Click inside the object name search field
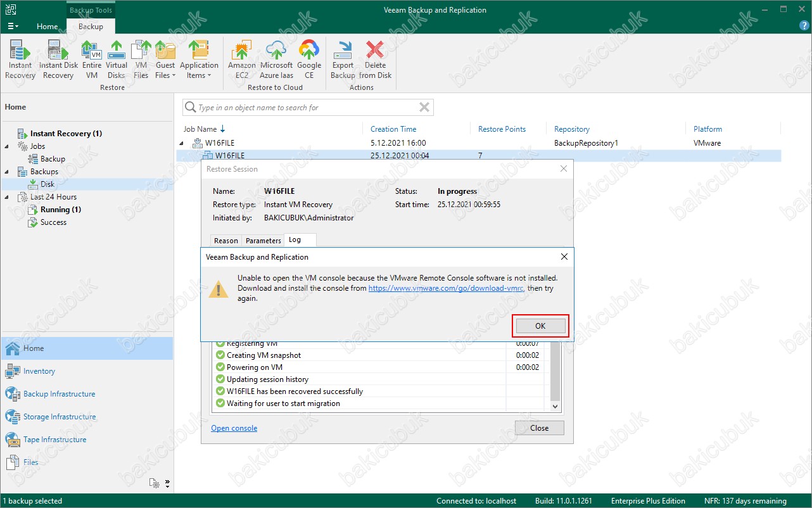812x508 pixels. pyautogui.click(x=307, y=108)
